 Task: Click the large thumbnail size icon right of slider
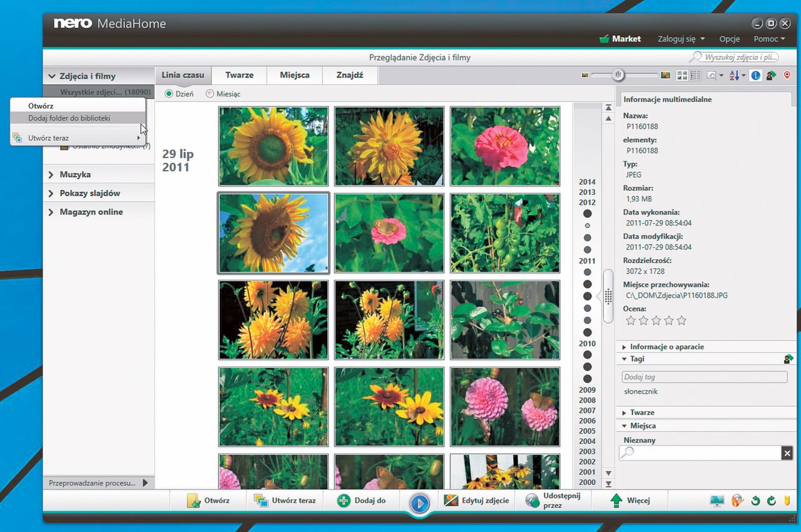click(666, 75)
